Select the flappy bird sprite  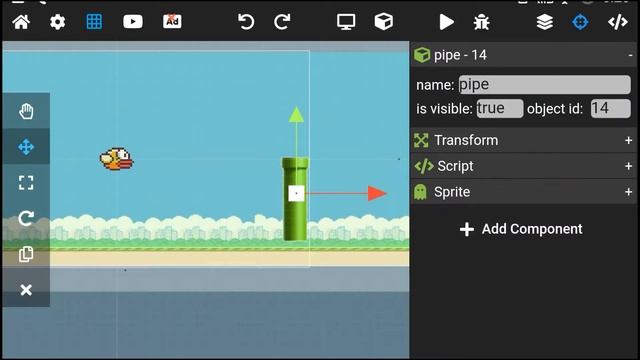point(116,159)
